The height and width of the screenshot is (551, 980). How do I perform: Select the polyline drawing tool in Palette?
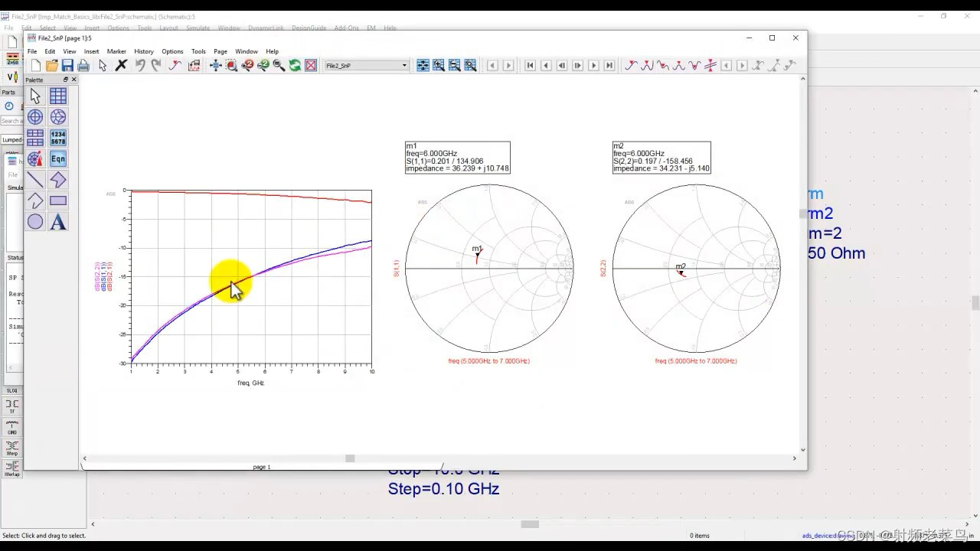pyautogui.click(x=35, y=201)
